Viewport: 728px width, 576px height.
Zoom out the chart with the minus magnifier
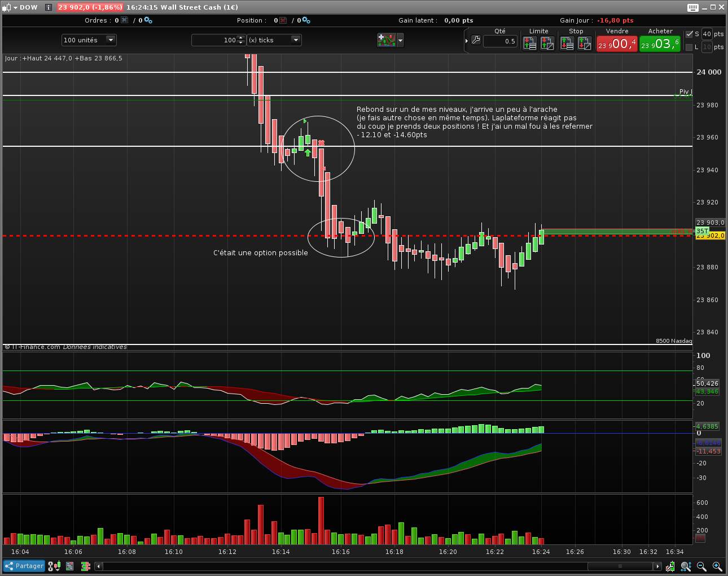[x=701, y=566]
